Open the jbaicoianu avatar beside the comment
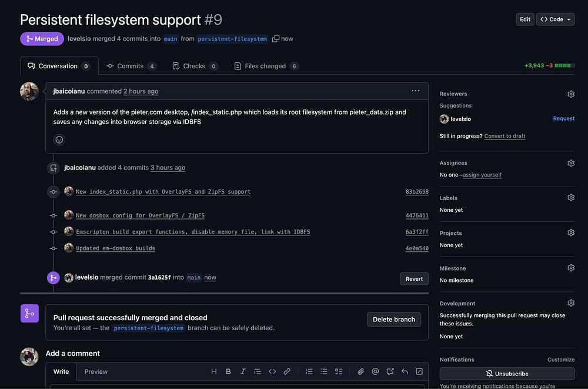 (x=29, y=91)
